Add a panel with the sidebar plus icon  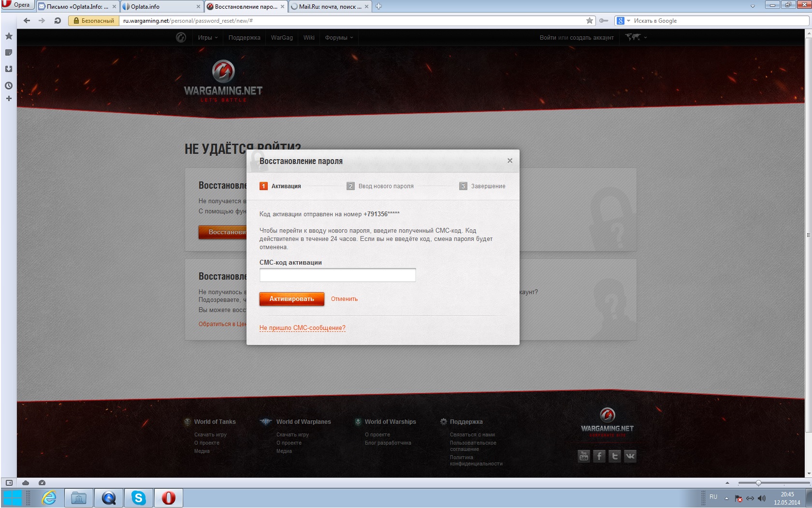pyautogui.click(x=9, y=99)
